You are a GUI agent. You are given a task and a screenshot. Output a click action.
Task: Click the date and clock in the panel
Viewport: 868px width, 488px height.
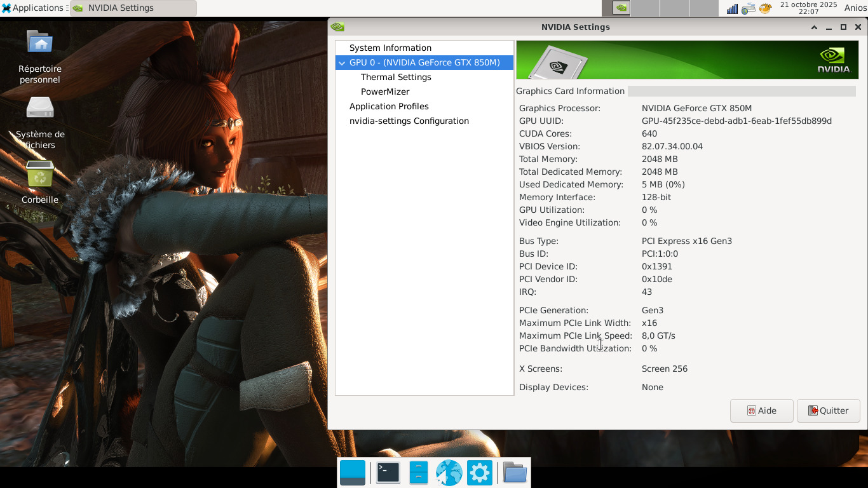coord(808,8)
